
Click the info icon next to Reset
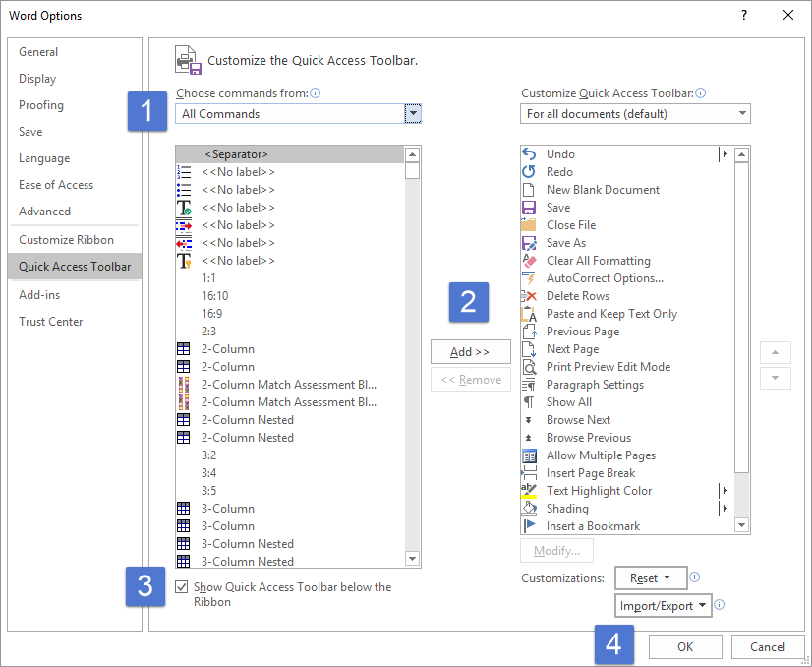(x=695, y=576)
